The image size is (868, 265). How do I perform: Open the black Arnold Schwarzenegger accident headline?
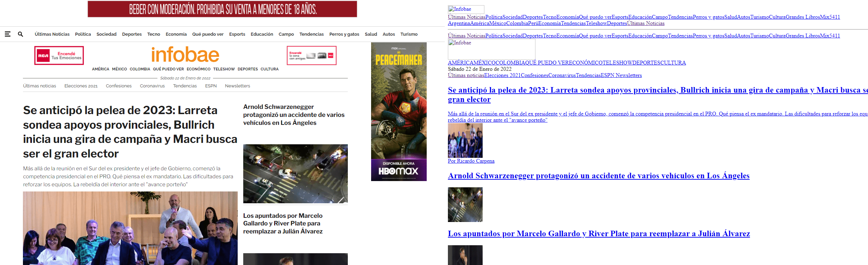pos(294,115)
